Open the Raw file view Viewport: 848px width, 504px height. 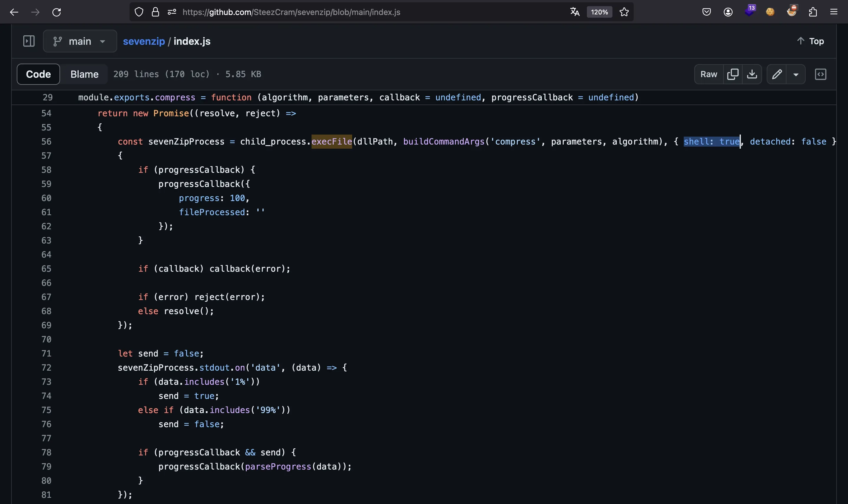[708, 74]
